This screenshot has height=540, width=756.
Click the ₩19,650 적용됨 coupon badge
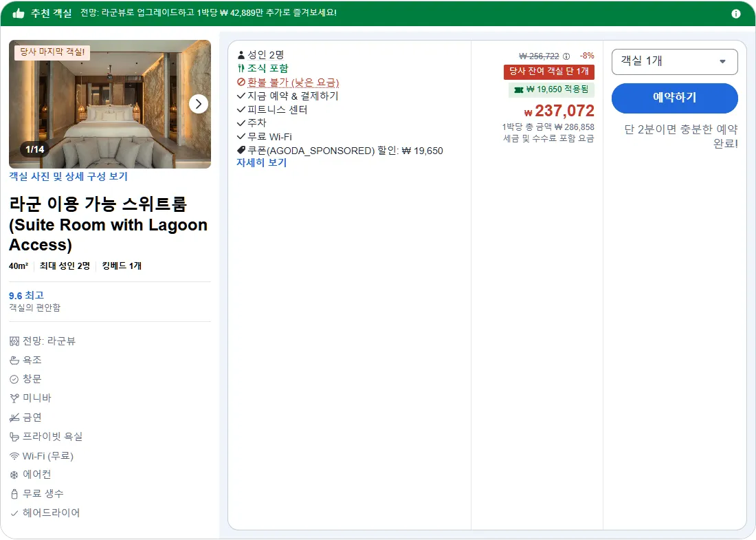552,89
